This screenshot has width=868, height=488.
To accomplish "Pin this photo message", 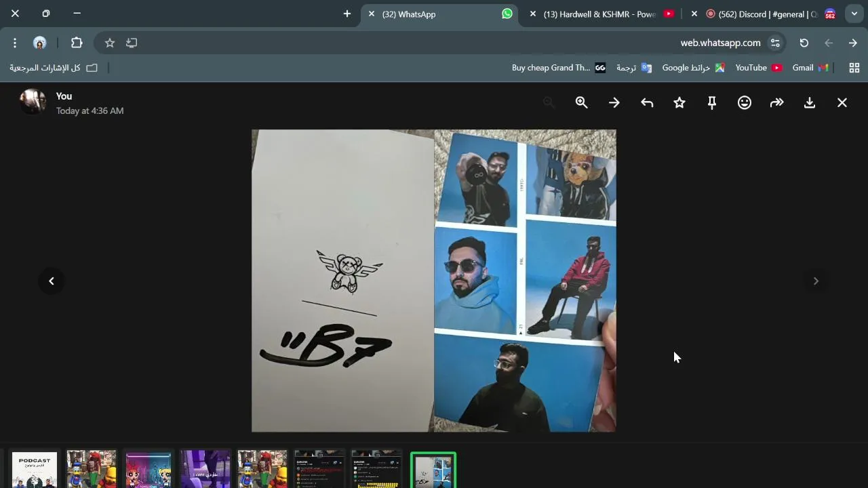I will coord(711,102).
